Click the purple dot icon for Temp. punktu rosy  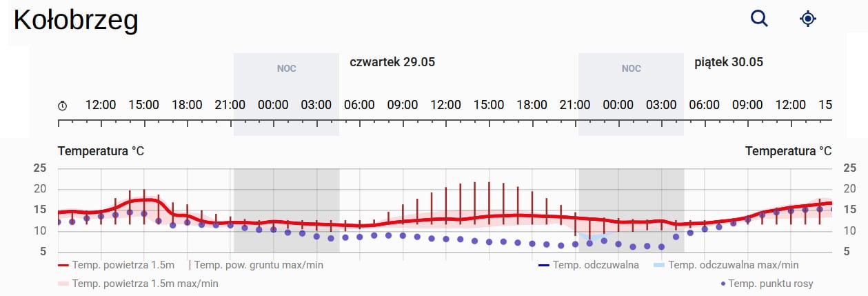pos(723,284)
